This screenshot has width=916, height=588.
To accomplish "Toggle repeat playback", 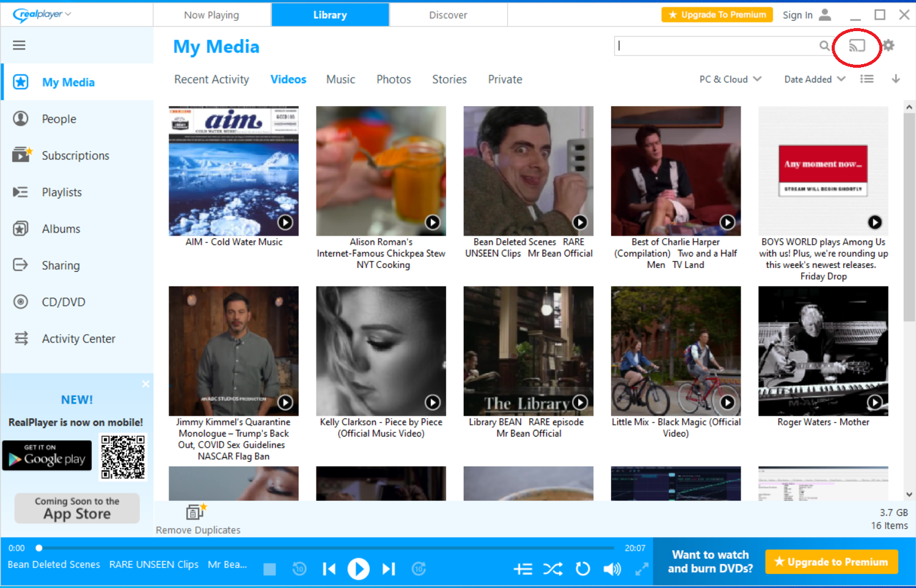I will (x=583, y=569).
